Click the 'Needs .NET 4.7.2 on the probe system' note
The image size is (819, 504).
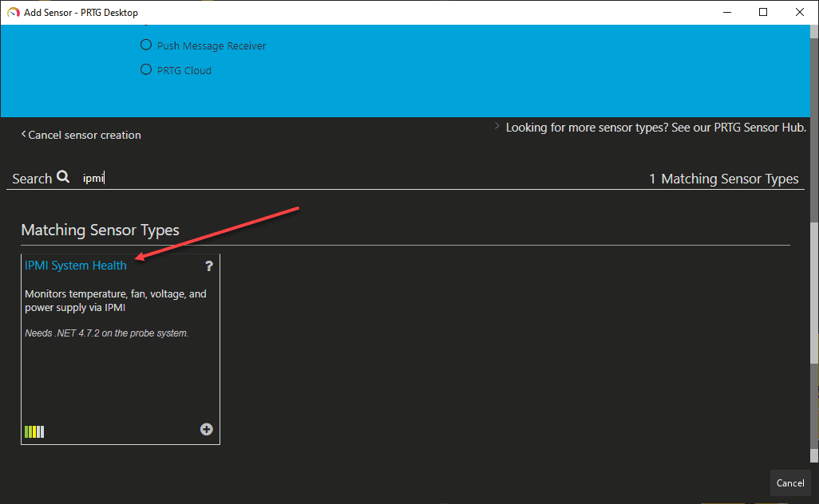[x=106, y=333]
